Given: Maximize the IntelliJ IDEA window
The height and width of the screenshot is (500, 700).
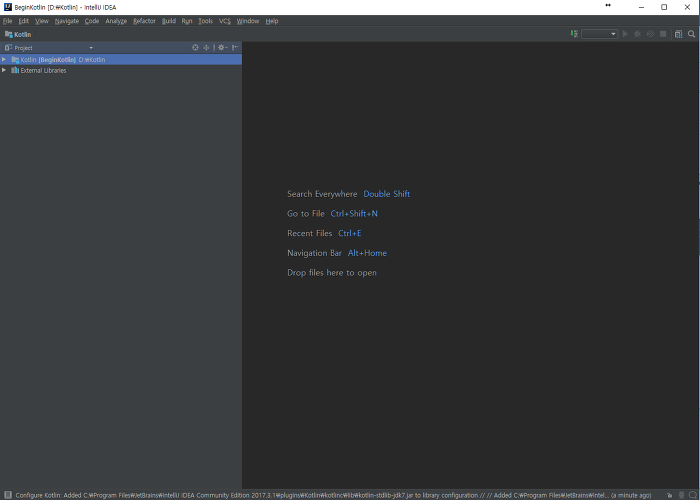Looking at the screenshot, I should [664, 7].
